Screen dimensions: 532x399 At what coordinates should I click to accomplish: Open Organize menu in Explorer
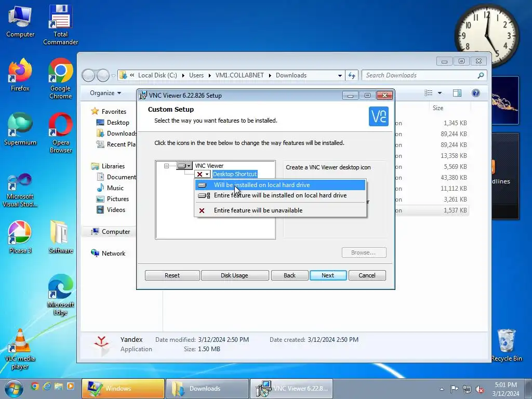tap(105, 93)
